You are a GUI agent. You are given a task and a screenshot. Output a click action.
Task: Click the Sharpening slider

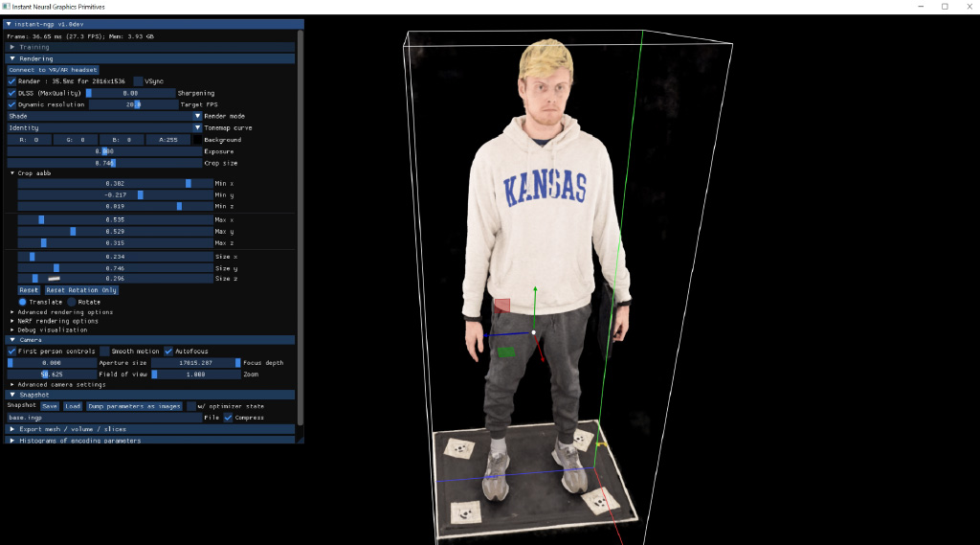click(130, 93)
